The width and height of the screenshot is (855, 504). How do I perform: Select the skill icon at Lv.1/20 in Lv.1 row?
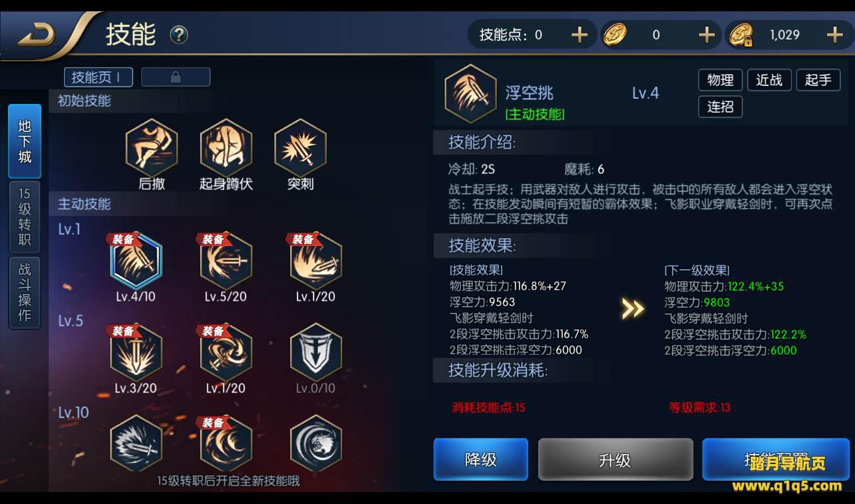click(x=316, y=261)
